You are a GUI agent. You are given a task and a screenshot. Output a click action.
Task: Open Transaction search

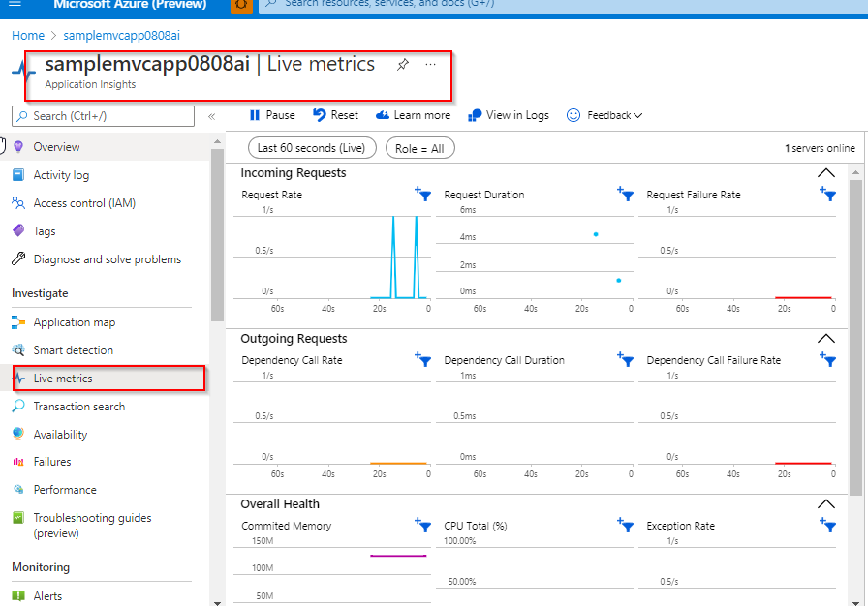click(106, 407)
